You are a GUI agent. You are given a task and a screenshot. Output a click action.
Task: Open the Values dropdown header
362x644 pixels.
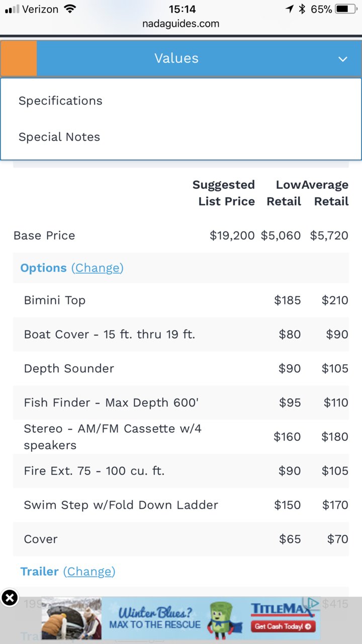(181, 58)
